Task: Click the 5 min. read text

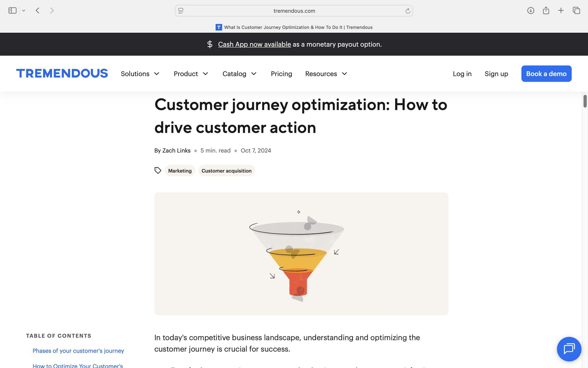Action: 215,150
